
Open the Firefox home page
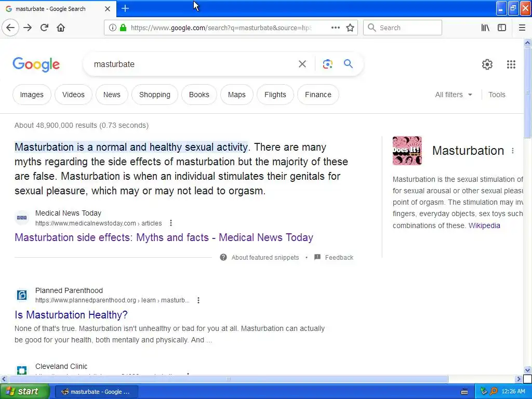61,28
